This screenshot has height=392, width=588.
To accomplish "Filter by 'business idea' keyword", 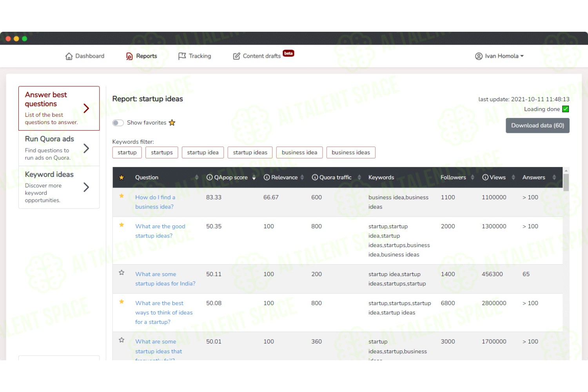I will pyautogui.click(x=299, y=152).
